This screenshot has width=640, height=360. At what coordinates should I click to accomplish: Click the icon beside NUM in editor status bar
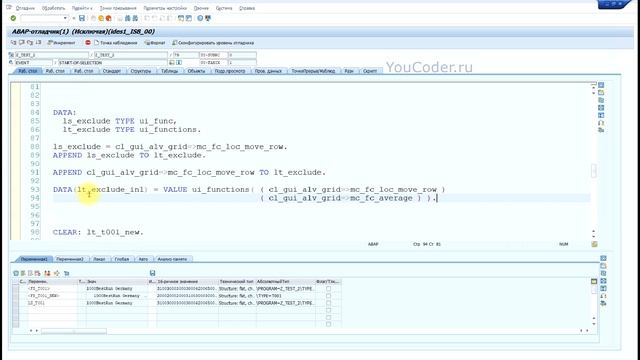click(x=594, y=244)
